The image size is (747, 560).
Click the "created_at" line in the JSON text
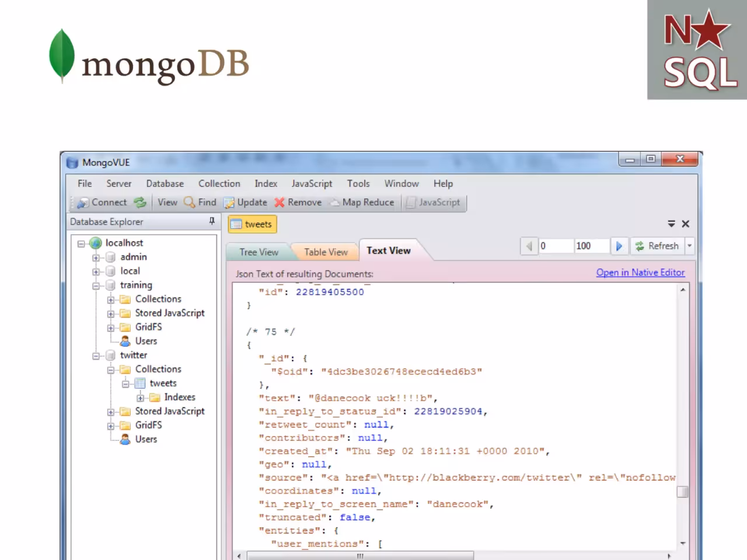(x=404, y=451)
